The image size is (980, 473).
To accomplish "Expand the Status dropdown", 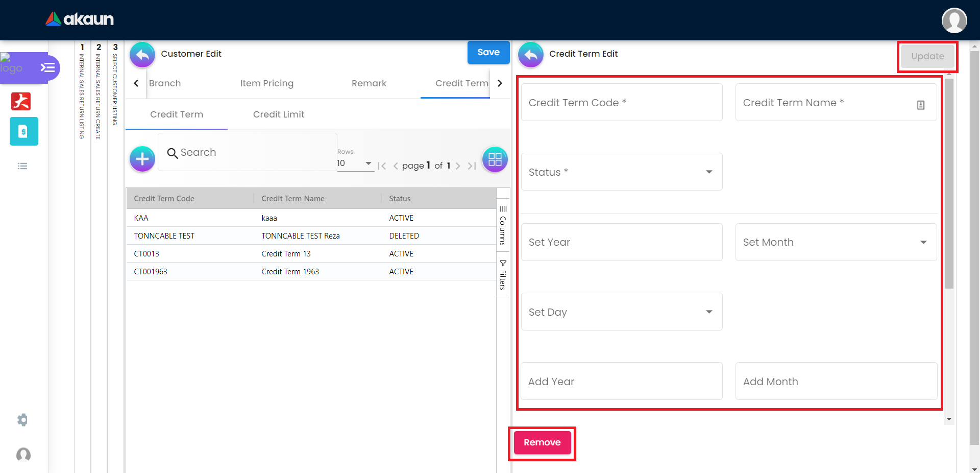I will [x=621, y=172].
